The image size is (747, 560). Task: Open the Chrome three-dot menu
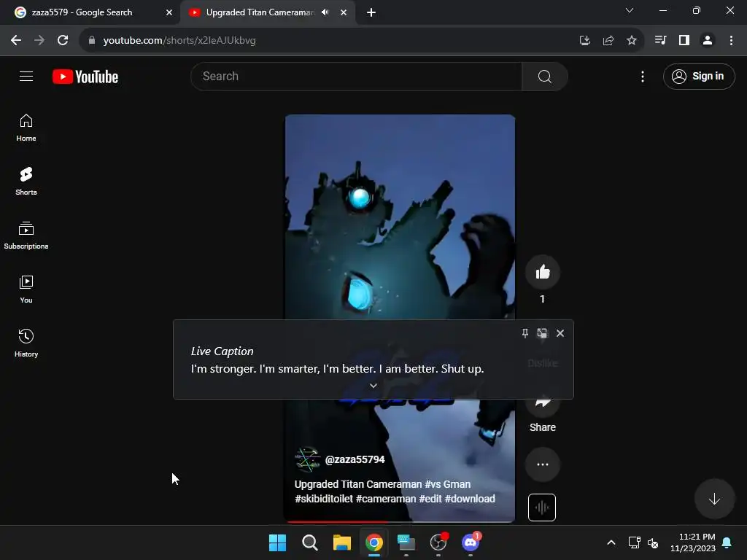click(731, 41)
